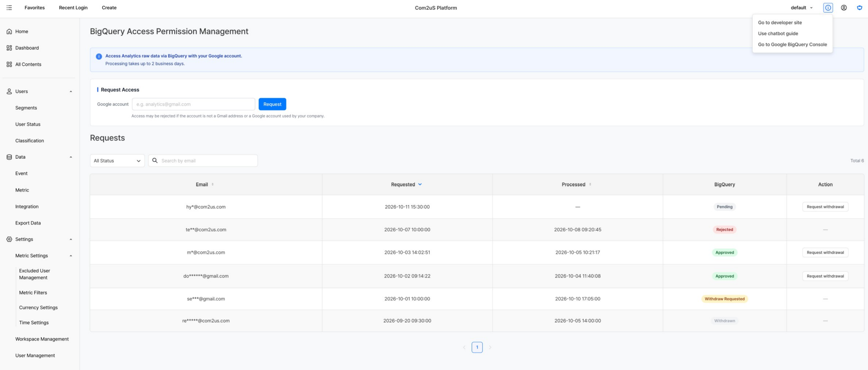The height and width of the screenshot is (370, 868).
Task: Select Use chatbot guide
Action: point(778,33)
